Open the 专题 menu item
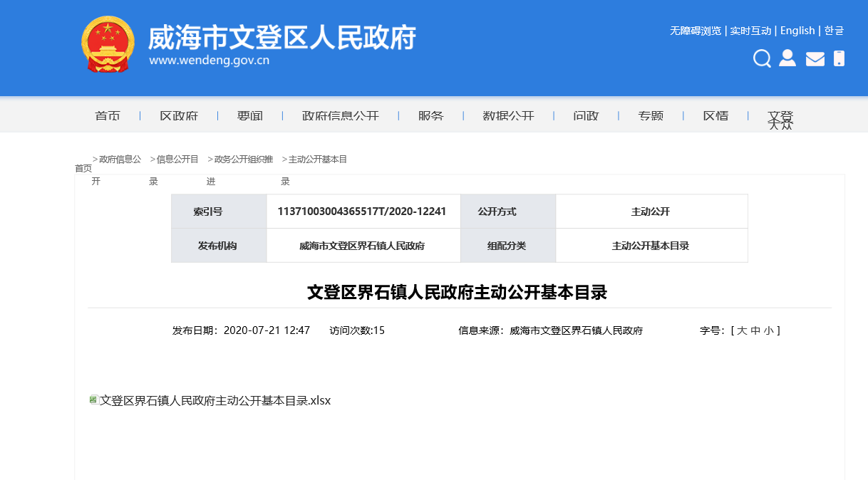This screenshot has height=480, width=868. [650, 115]
